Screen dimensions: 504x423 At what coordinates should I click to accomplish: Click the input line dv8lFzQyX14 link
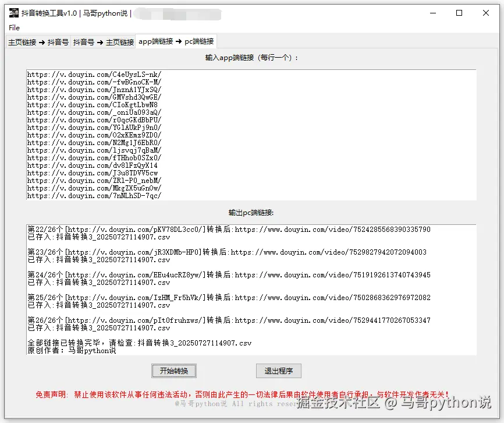point(93,165)
